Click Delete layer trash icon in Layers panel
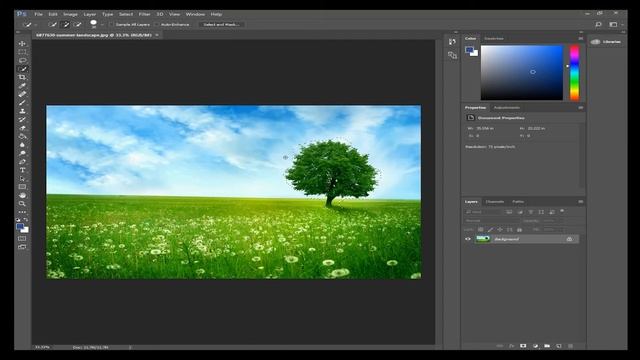 click(571, 346)
